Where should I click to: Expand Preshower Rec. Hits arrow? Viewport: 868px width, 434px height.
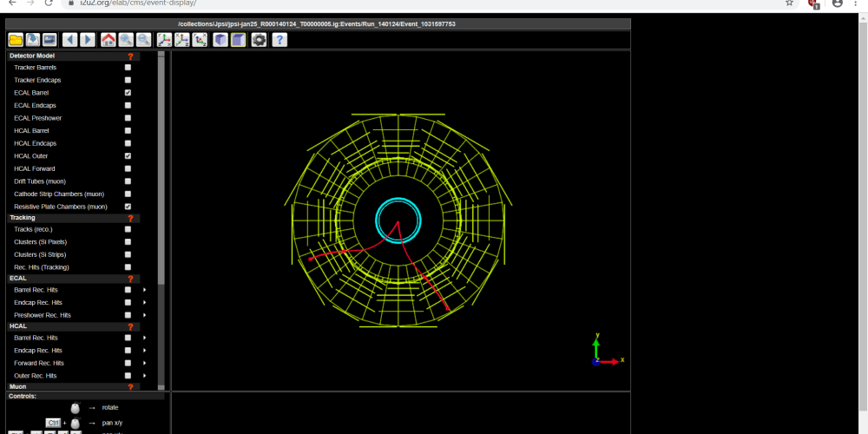[x=144, y=315]
